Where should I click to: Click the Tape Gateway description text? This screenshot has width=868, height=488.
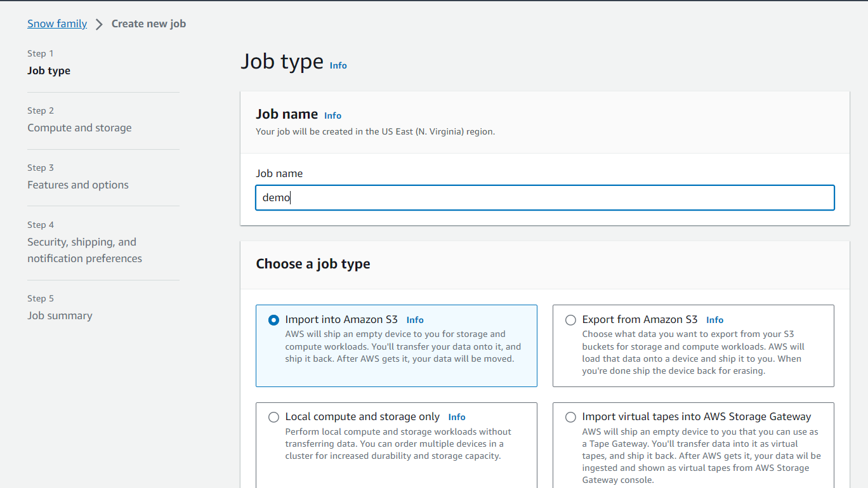702,456
